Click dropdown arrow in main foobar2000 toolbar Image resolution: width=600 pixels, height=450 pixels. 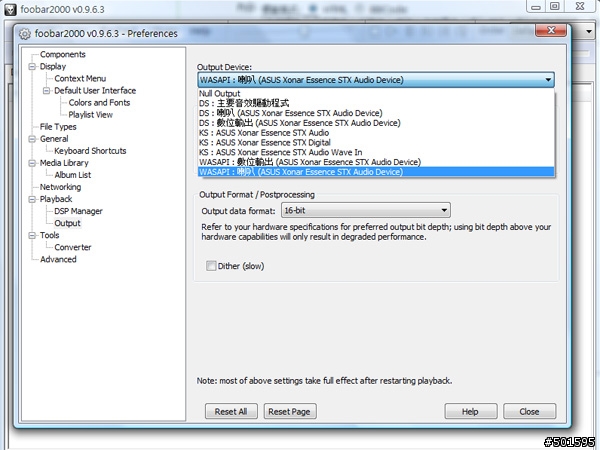pos(589,32)
